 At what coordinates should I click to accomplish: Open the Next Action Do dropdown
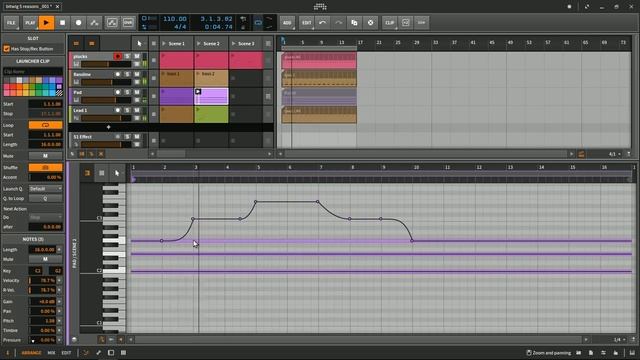click(x=45, y=217)
